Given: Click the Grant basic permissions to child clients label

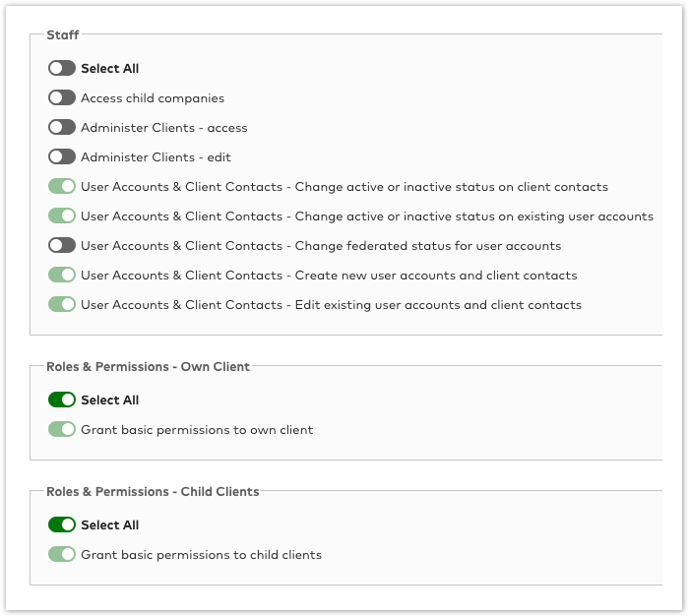Looking at the screenshot, I should 202,555.
